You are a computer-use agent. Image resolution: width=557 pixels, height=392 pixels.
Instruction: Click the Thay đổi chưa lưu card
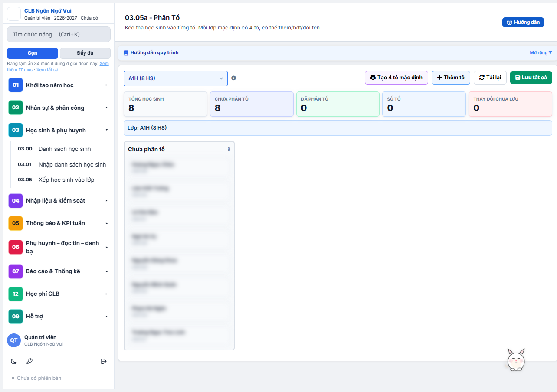510,104
